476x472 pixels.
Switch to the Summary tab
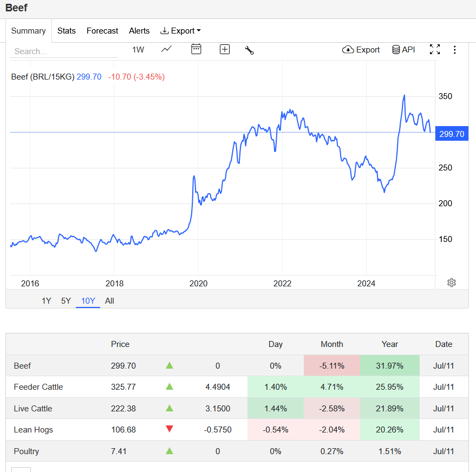tap(29, 31)
